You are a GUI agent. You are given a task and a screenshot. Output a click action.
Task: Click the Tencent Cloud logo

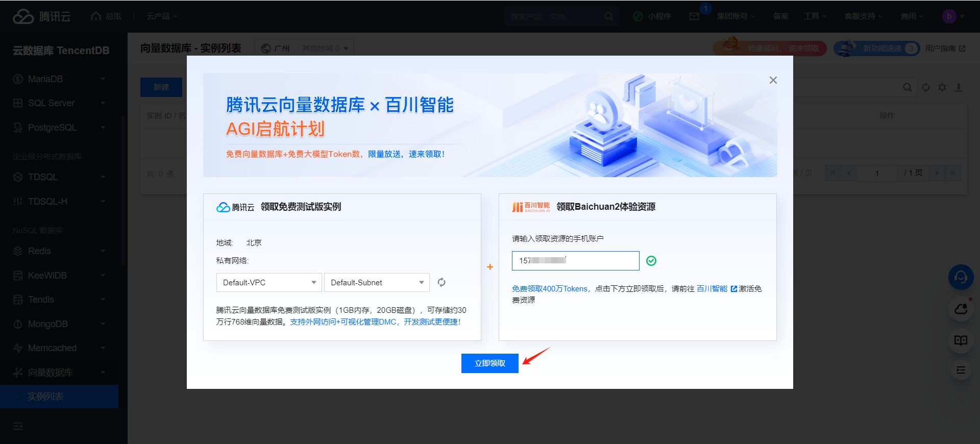tap(42, 16)
